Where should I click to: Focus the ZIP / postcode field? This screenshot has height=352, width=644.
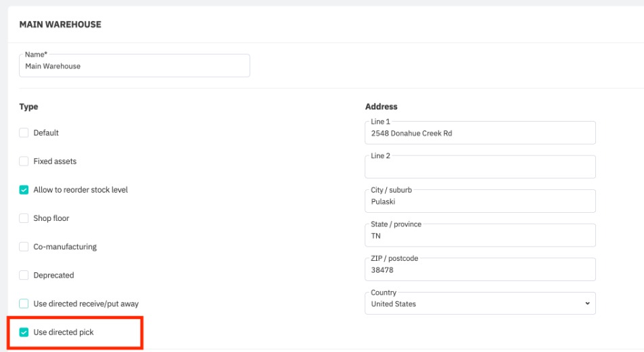click(x=480, y=270)
